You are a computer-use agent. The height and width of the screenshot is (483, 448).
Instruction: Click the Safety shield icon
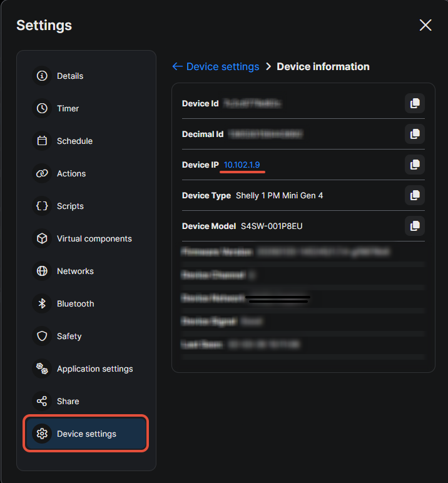point(42,336)
